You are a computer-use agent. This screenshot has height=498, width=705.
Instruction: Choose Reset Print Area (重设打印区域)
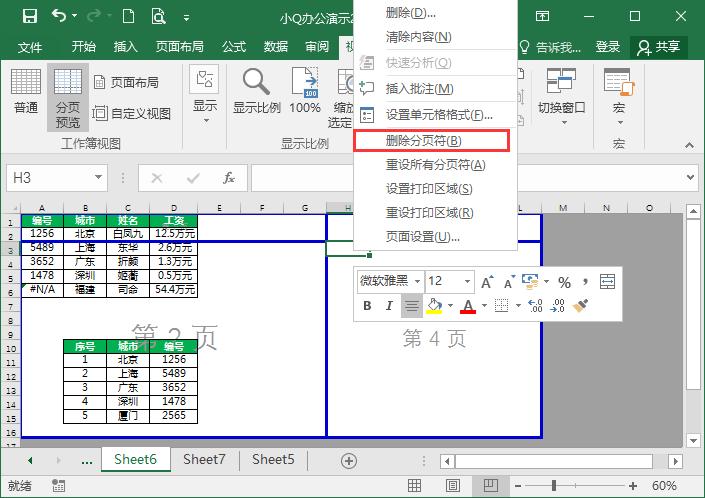tap(435, 213)
